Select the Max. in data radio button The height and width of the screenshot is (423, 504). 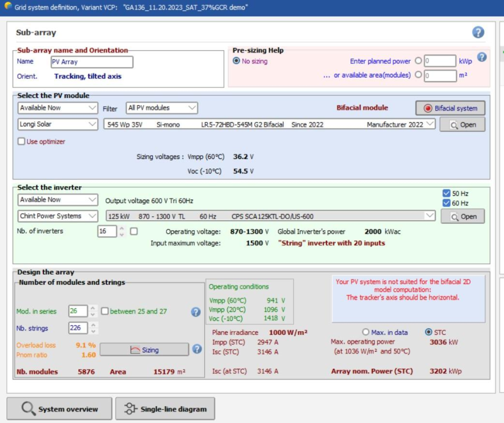point(366,332)
